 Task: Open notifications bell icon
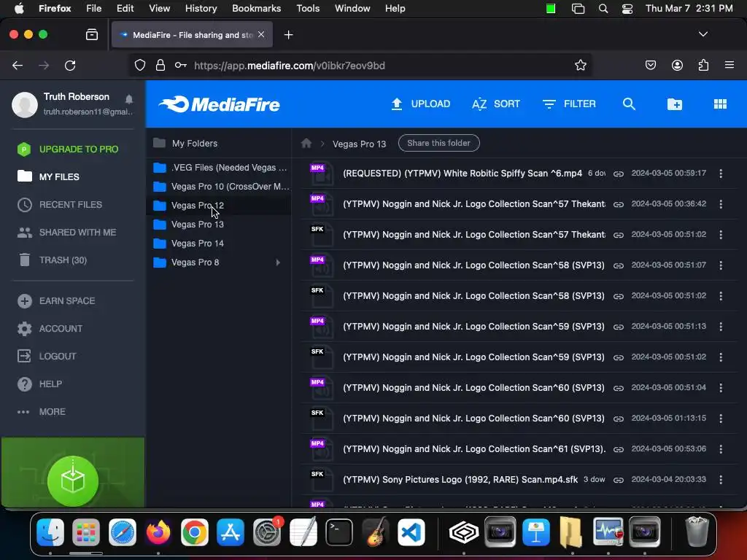pyautogui.click(x=128, y=99)
